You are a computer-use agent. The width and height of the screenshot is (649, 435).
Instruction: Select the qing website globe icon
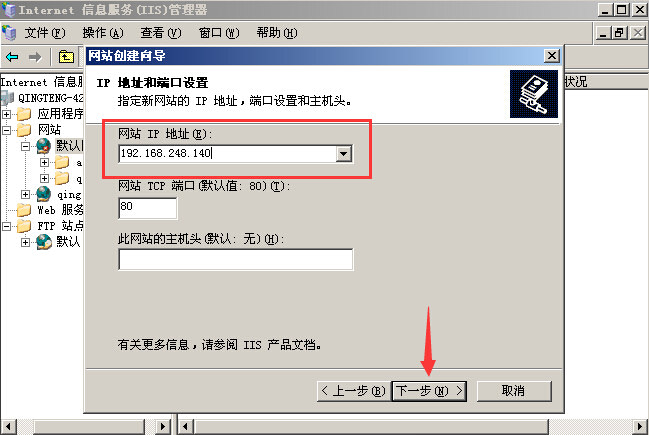tap(43, 194)
